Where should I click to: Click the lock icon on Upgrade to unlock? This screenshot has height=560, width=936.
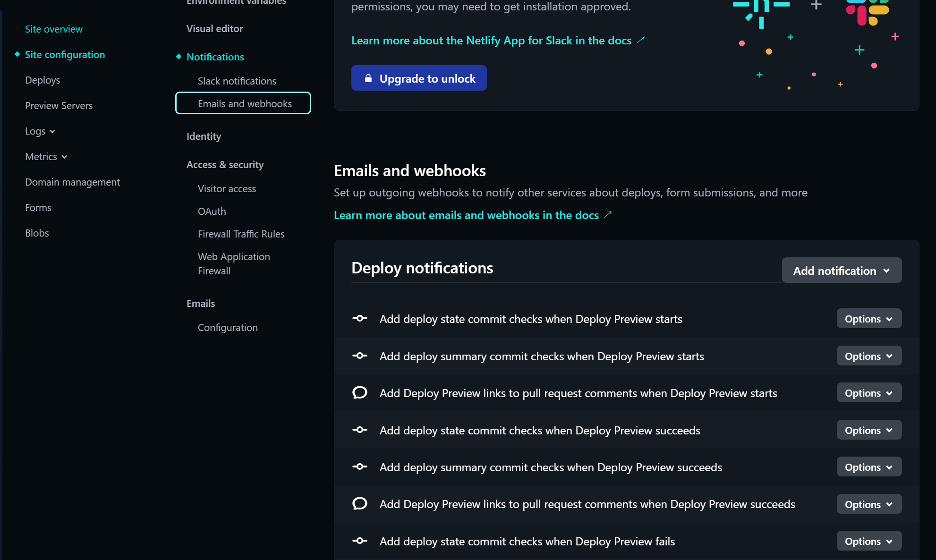pyautogui.click(x=368, y=78)
